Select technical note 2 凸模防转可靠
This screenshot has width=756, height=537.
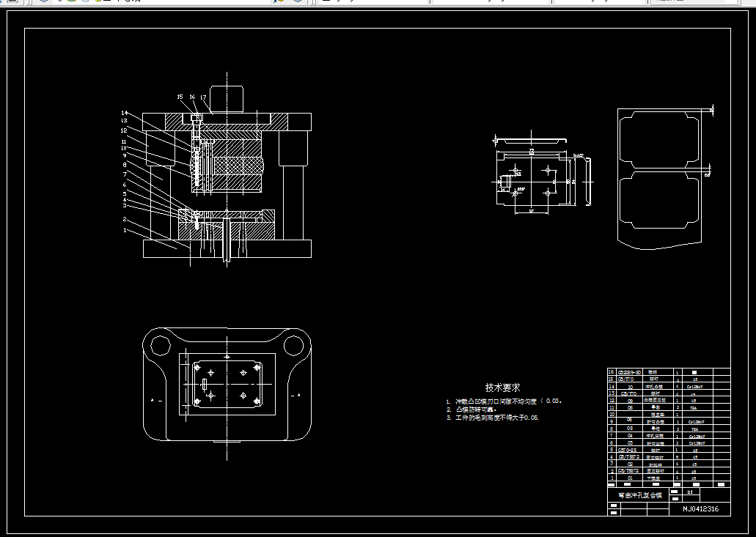tap(471, 410)
